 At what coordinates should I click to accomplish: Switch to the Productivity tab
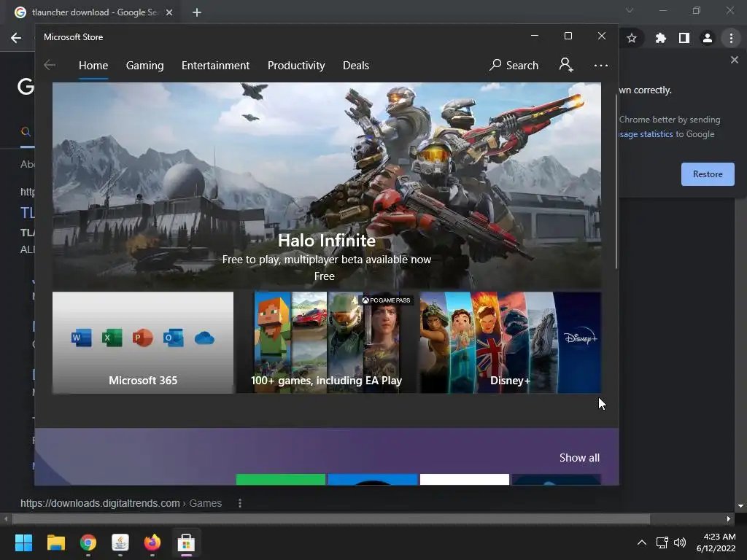(x=296, y=65)
